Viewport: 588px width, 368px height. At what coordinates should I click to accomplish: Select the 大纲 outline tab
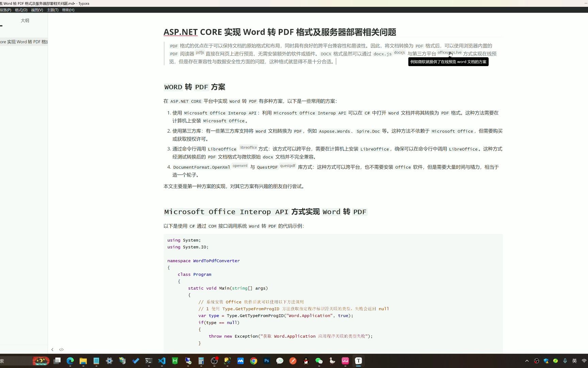25,20
